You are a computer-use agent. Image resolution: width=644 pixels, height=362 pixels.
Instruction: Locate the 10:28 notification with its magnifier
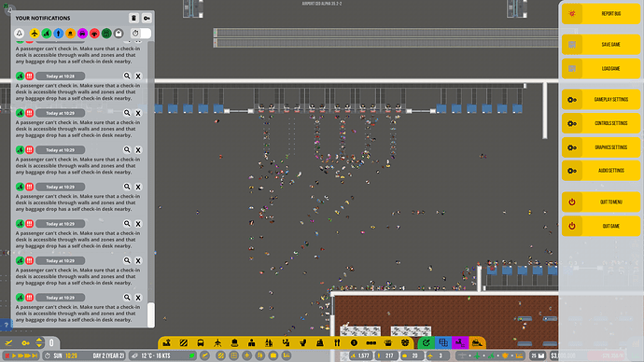click(127, 76)
